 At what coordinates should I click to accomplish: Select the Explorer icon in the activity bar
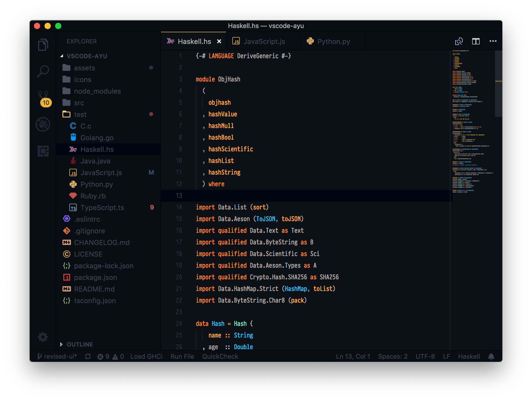tap(43, 45)
